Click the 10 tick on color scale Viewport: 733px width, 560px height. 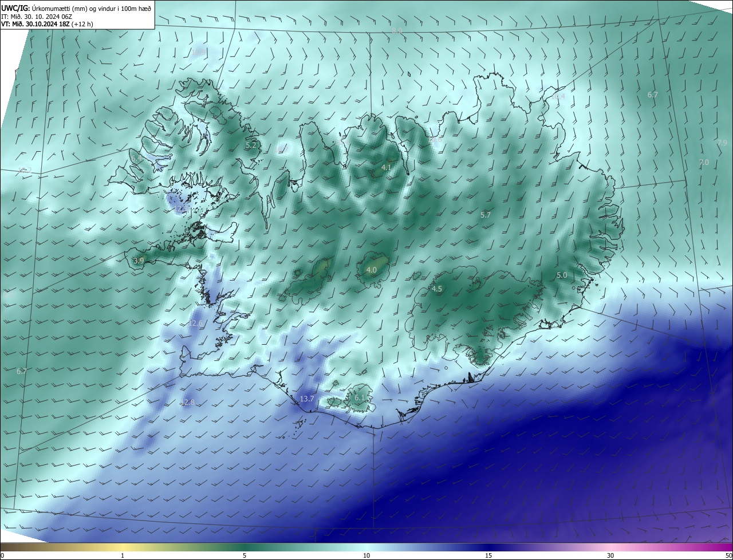point(366,555)
